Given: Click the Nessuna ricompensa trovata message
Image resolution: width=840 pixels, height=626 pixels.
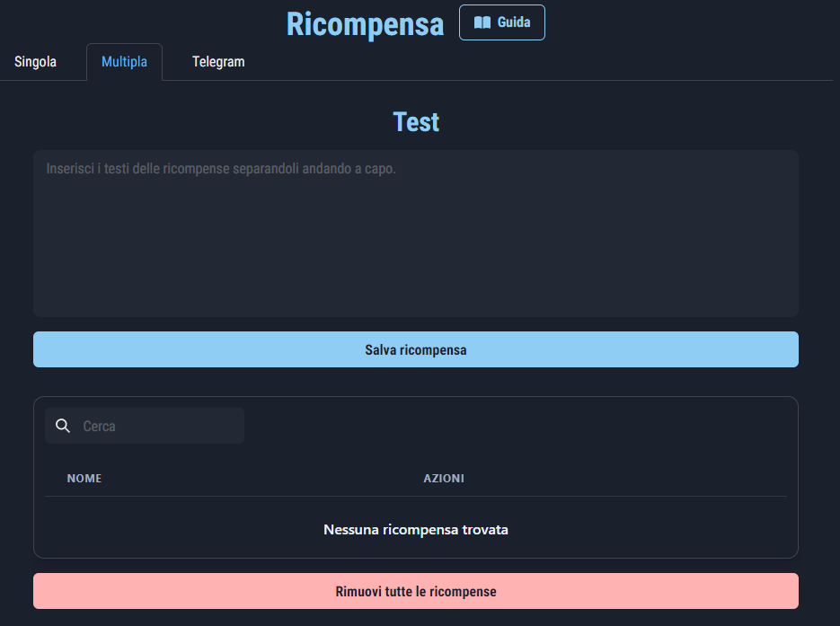Looking at the screenshot, I should point(416,530).
